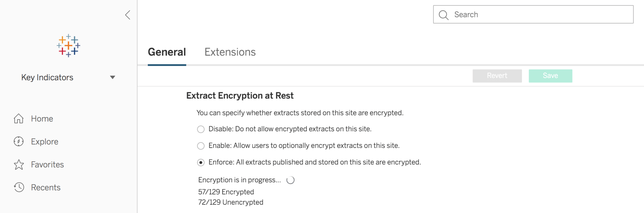The image size is (644, 213).
Task: Select the Enforce encryption radio button
Action: [x=201, y=162]
